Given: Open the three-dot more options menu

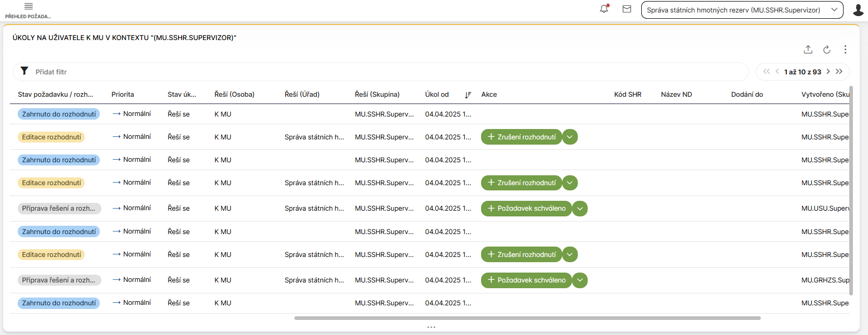Looking at the screenshot, I should pyautogui.click(x=845, y=49).
